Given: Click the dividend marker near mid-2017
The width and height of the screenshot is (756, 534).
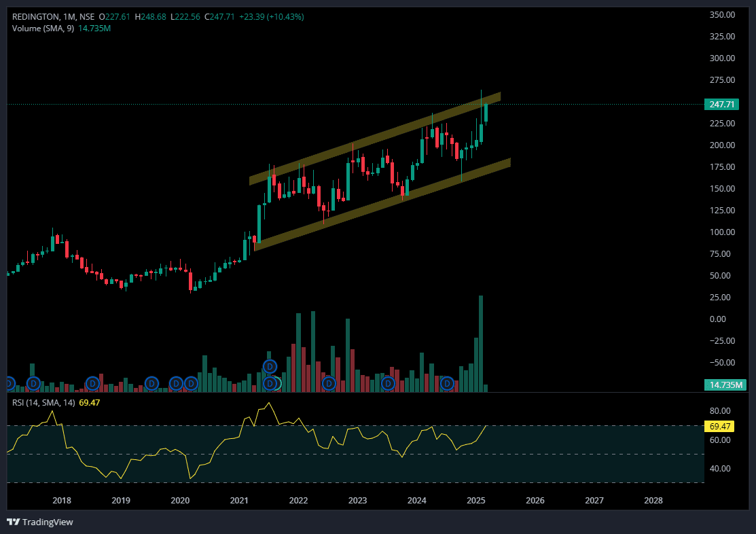Looking at the screenshot, I should tap(33, 384).
